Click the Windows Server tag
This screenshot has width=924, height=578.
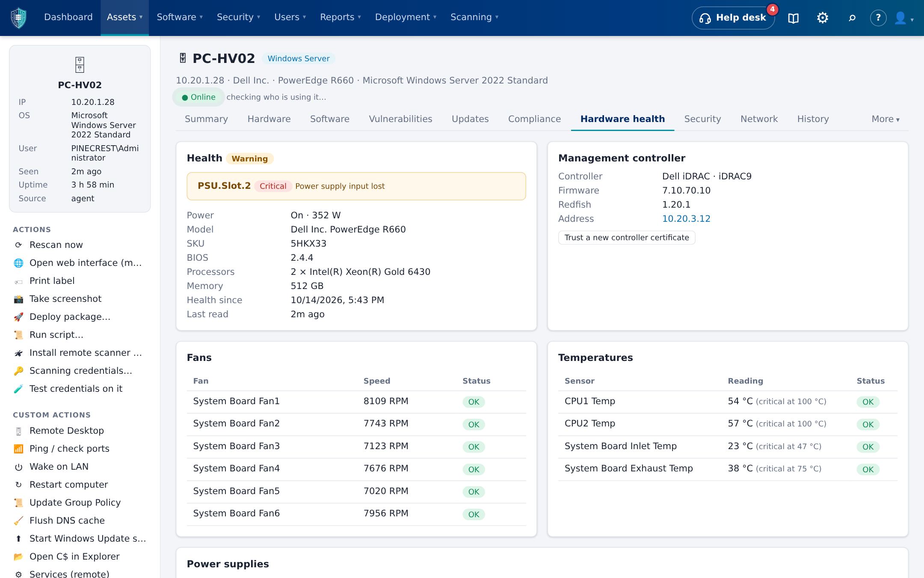click(x=299, y=59)
